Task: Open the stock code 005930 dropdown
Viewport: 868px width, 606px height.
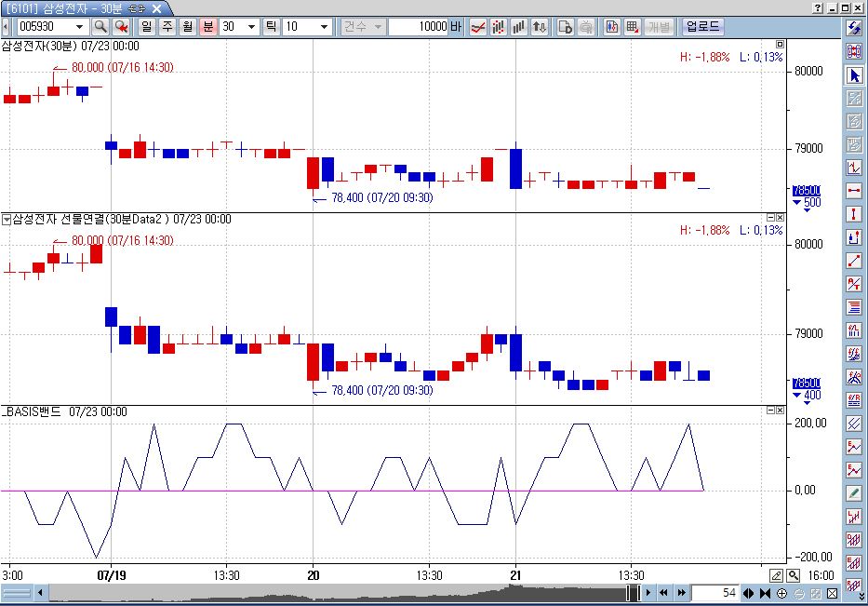Action: pos(78,27)
